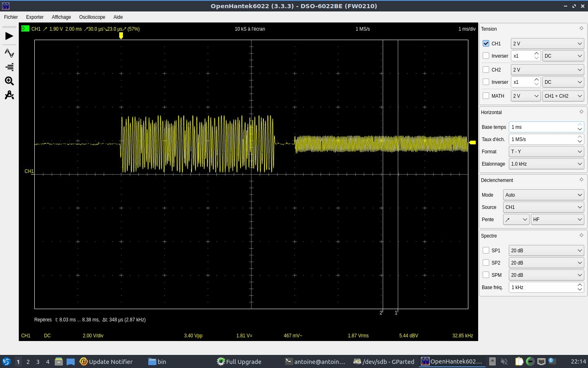The width and height of the screenshot is (588, 368).
Task: Switch to the Update Notifier taskbar window
Action: click(x=106, y=361)
